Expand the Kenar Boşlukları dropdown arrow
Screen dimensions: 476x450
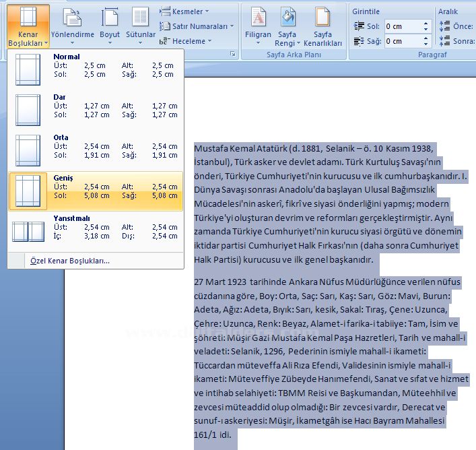(46, 43)
